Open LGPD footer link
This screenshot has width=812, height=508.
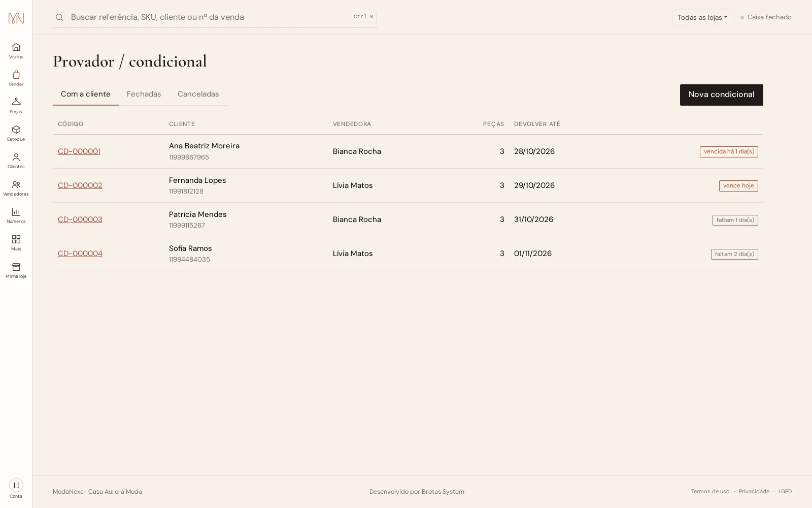coord(785,491)
